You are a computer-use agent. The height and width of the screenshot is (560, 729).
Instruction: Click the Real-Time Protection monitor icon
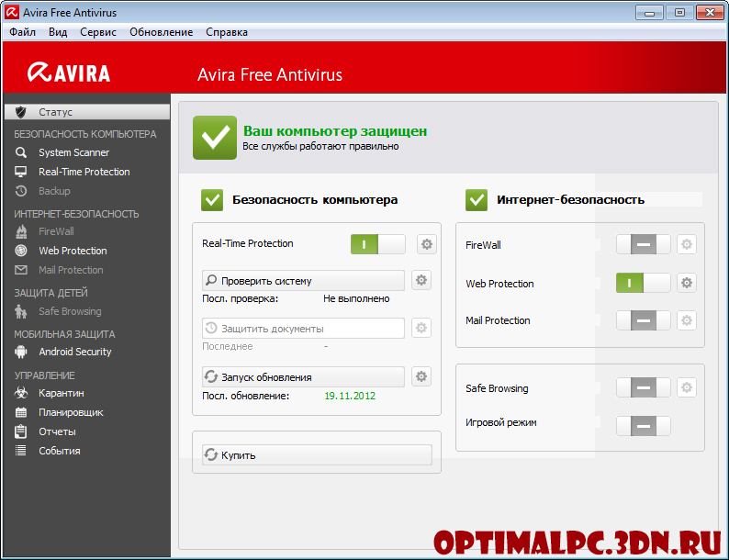pyautogui.click(x=21, y=172)
